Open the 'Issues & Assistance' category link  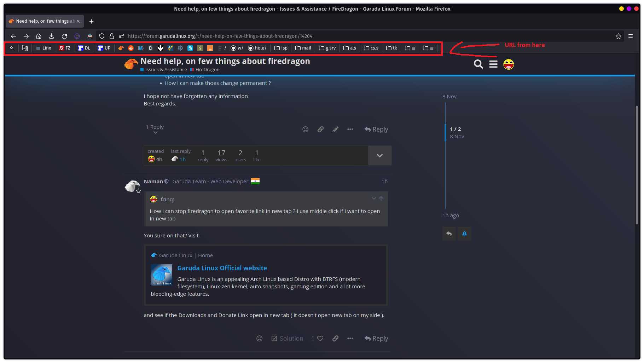coord(164,70)
